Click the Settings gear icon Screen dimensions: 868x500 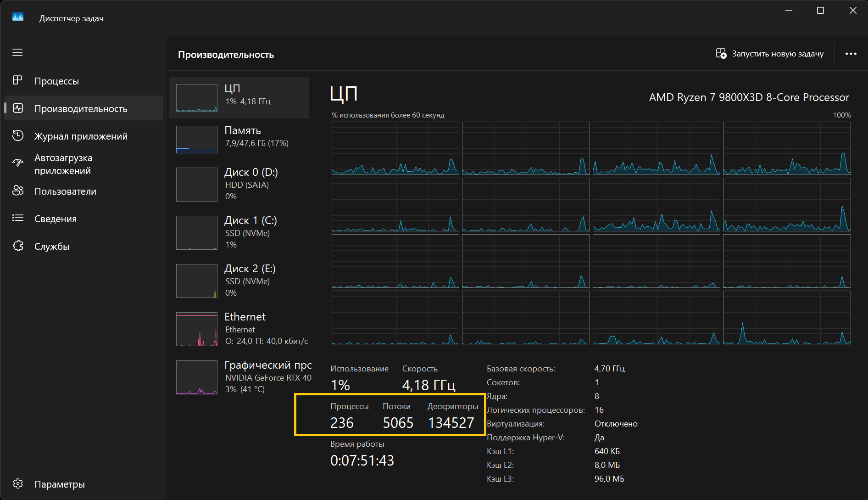(x=18, y=483)
